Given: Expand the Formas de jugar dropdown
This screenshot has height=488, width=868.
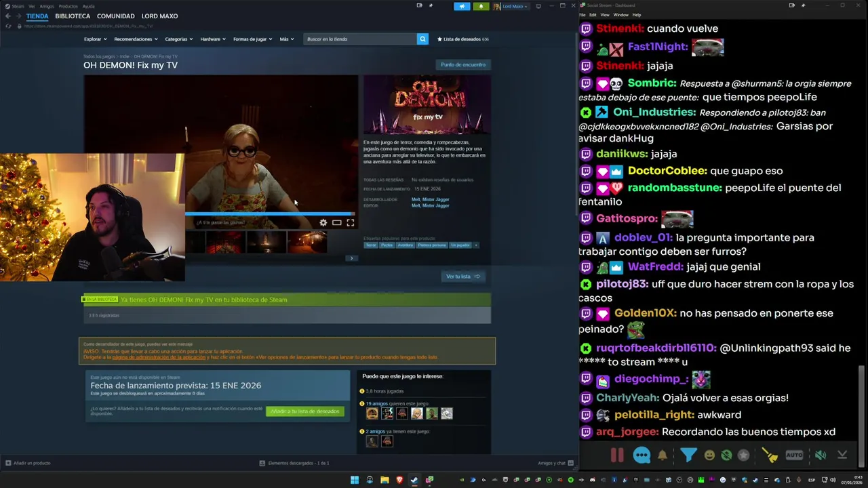Looking at the screenshot, I should click(252, 39).
